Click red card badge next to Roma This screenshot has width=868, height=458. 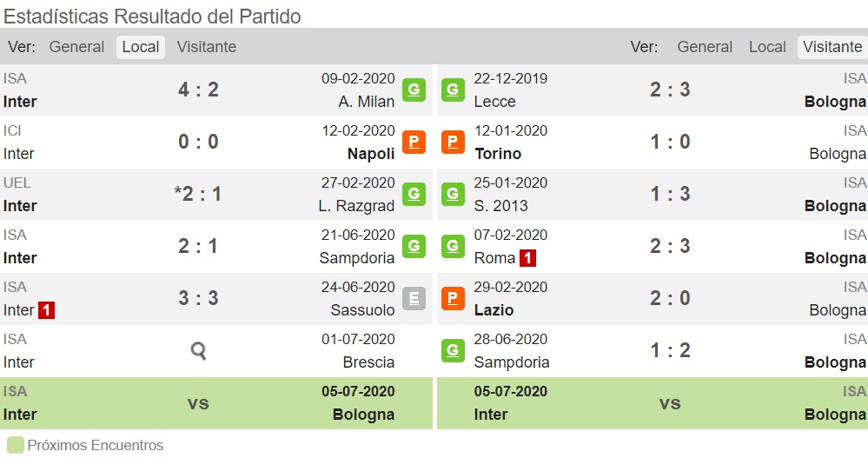coord(527,258)
